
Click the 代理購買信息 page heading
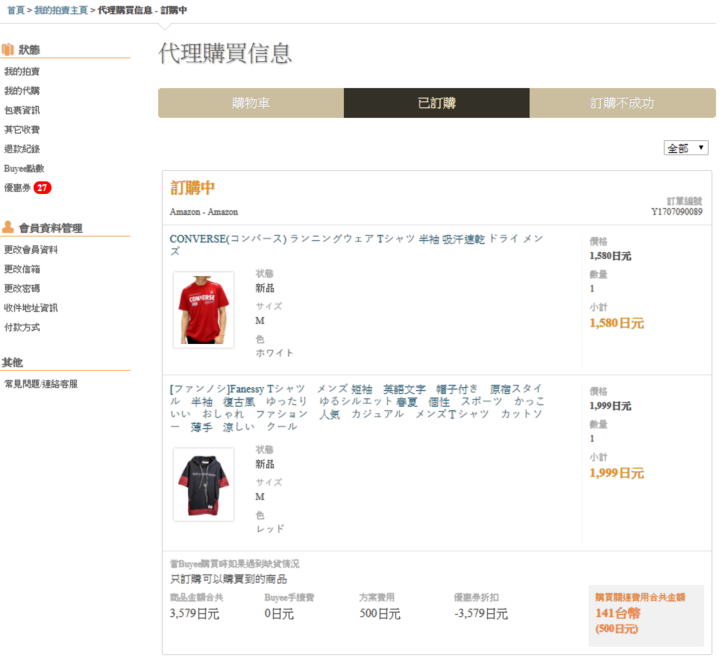(225, 53)
